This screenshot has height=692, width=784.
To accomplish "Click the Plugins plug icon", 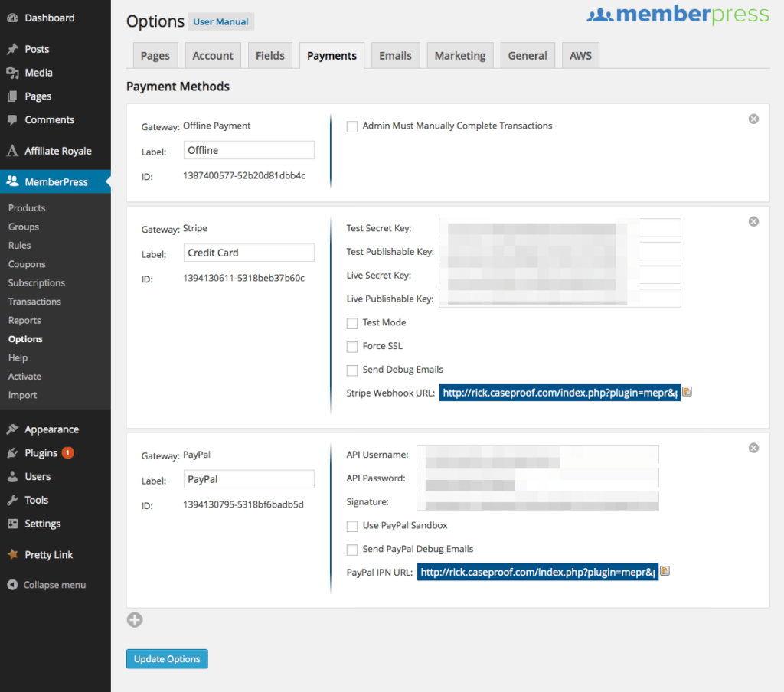I will [x=12, y=453].
